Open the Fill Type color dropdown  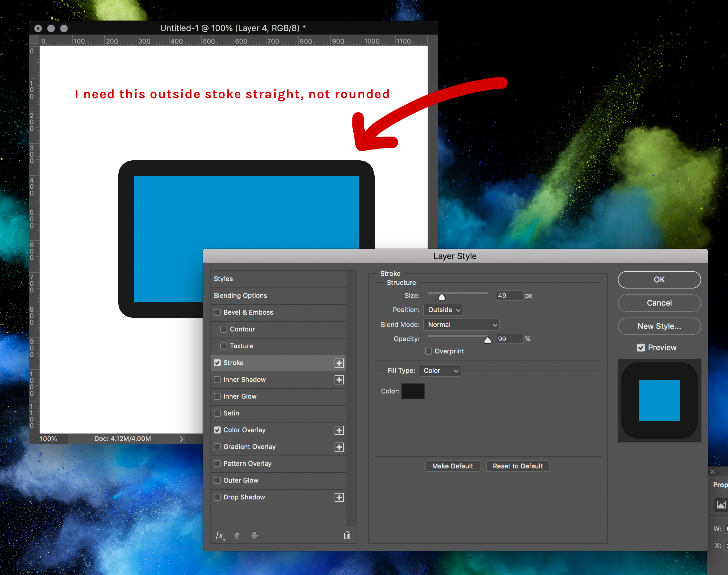[440, 371]
